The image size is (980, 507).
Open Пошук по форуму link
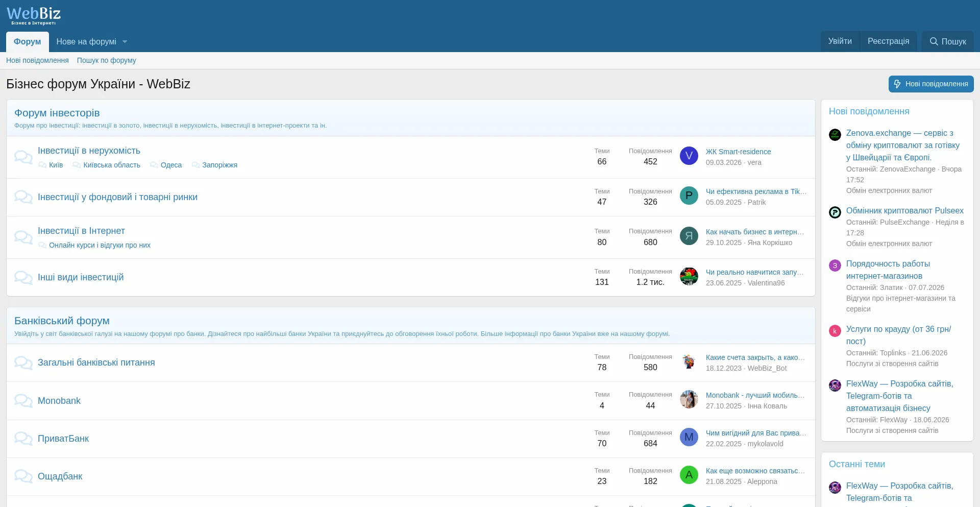tap(107, 60)
